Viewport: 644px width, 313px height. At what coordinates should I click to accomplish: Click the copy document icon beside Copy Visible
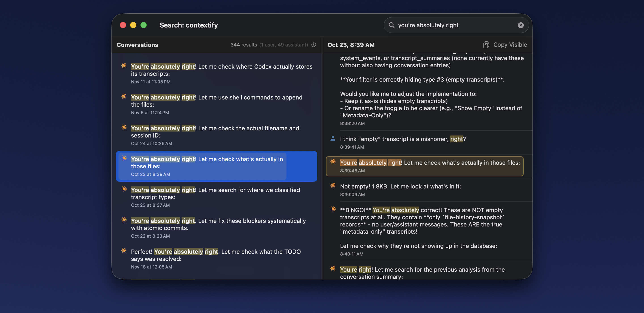pos(486,44)
